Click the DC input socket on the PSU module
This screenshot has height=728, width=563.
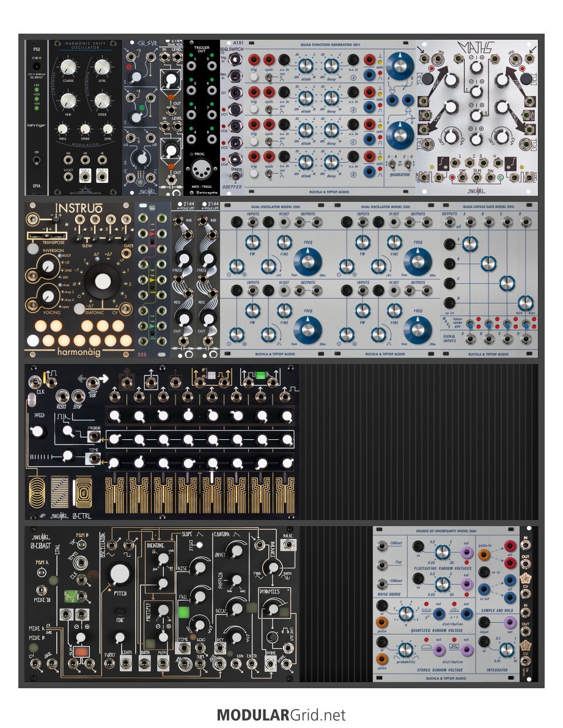37,67
